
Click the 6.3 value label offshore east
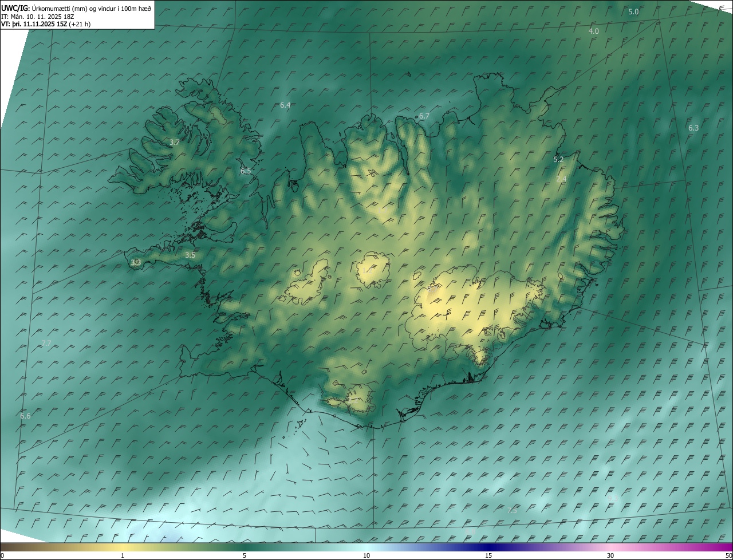click(693, 128)
